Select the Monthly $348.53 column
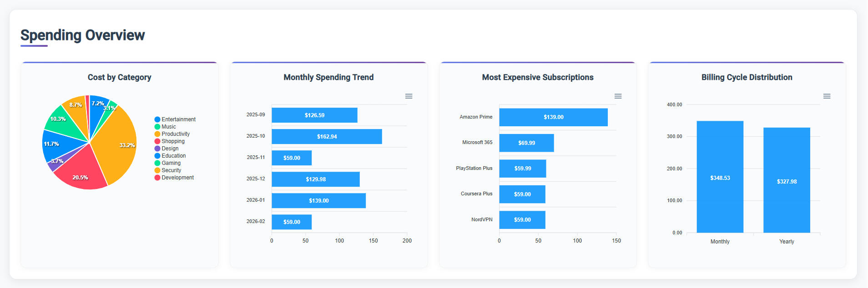This screenshot has height=288, width=868. tap(720, 177)
